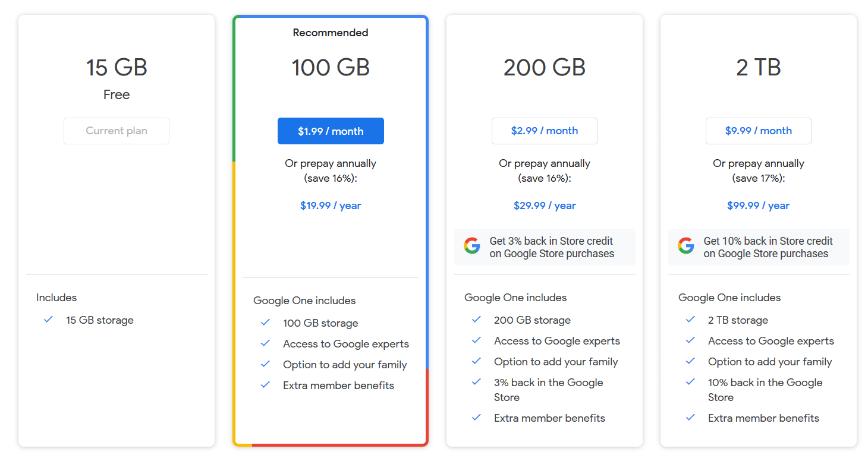The width and height of the screenshot is (868, 455).
Task: Click the Recommended label on the 100 GB card
Action: click(x=331, y=32)
